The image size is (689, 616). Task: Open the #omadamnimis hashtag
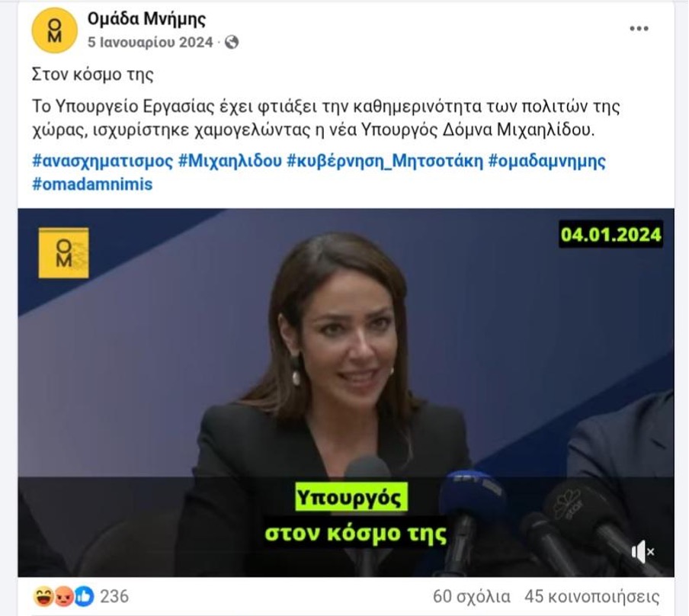click(92, 184)
